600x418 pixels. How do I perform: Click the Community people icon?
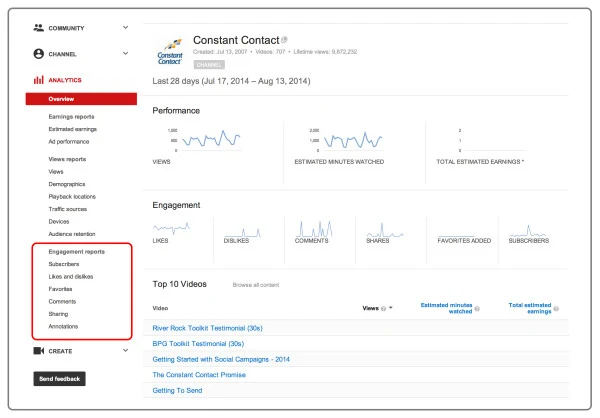(x=39, y=28)
